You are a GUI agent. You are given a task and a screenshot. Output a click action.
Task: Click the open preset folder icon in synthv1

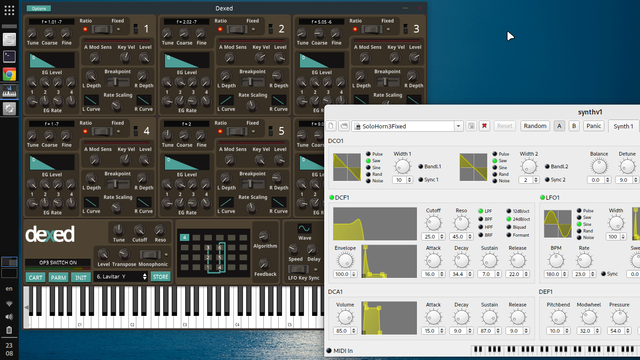pos(344,126)
